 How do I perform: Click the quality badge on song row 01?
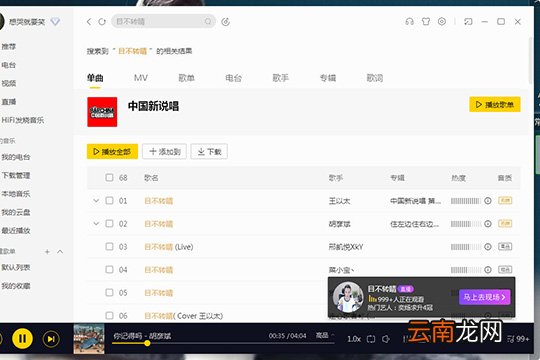click(x=505, y=200)
